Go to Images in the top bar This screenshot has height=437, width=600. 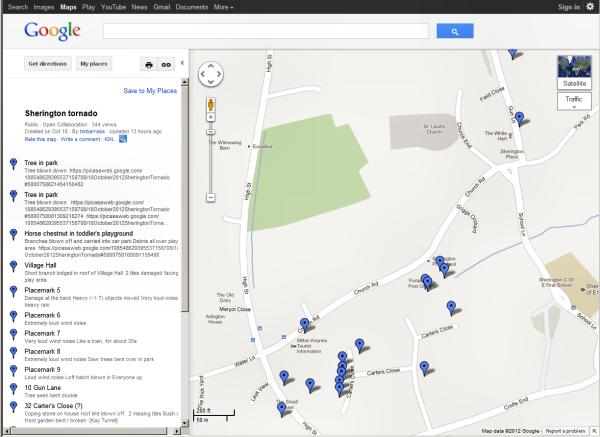pos(44,7)
